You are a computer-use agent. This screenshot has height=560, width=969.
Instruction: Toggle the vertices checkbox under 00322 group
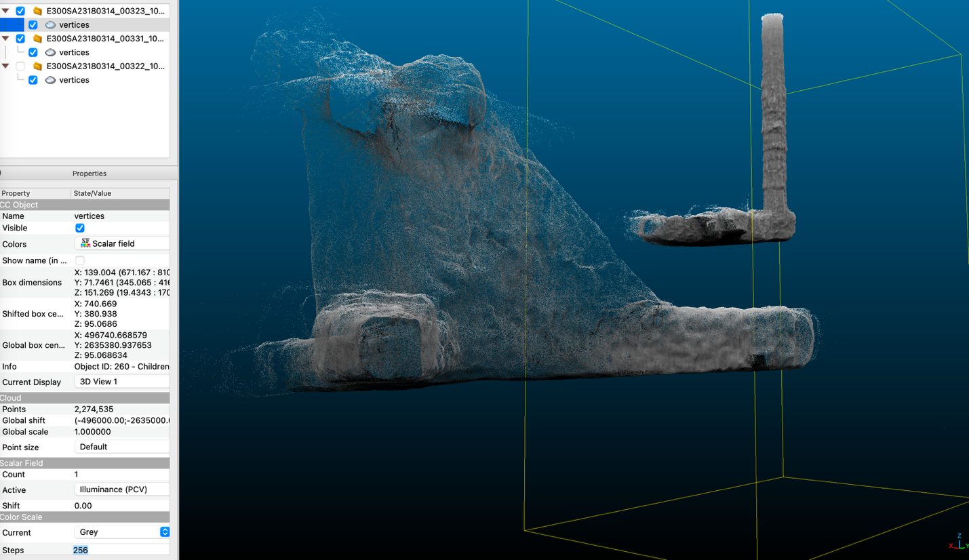33,80
